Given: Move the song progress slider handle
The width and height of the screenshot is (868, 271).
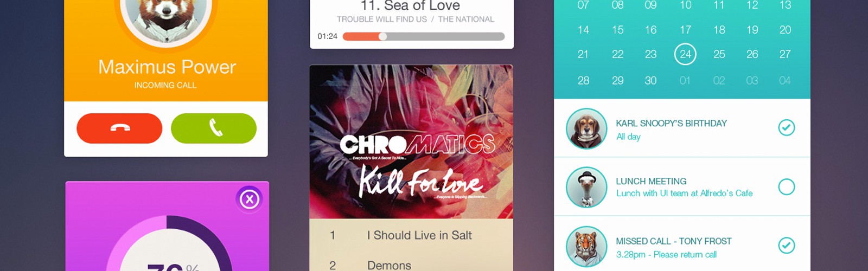Looking at the screenshot, I should pyautogui.click(x=383, y=36).
